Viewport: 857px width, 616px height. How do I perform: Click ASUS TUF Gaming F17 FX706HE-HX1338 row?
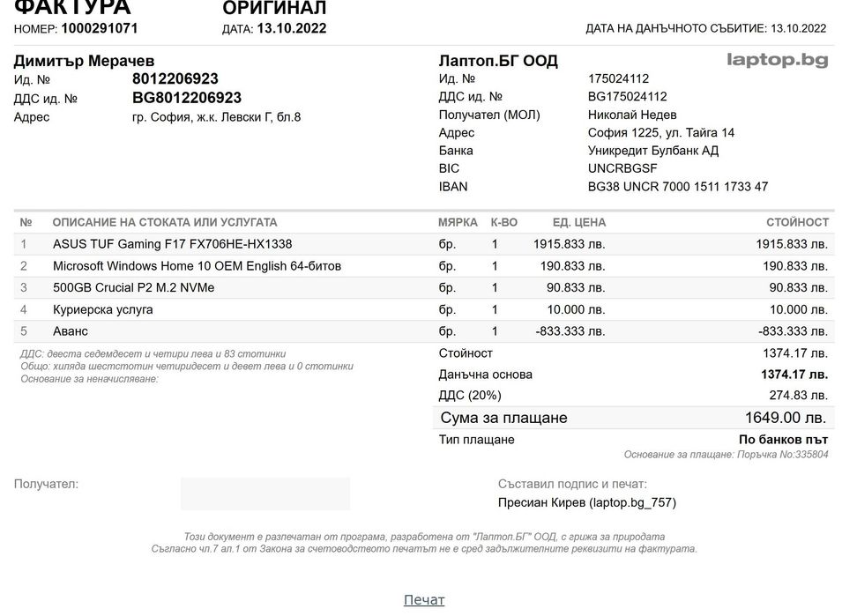[x=424, y=244]
